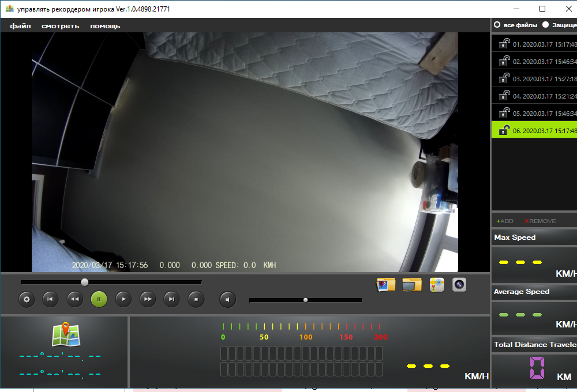Toggle lock on file 05 entry
The image size is (577, 392).
tap(504, 113)
